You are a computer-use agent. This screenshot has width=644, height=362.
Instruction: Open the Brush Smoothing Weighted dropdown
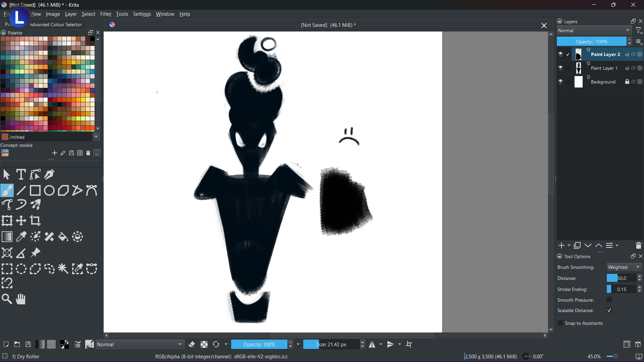[624, 267]
